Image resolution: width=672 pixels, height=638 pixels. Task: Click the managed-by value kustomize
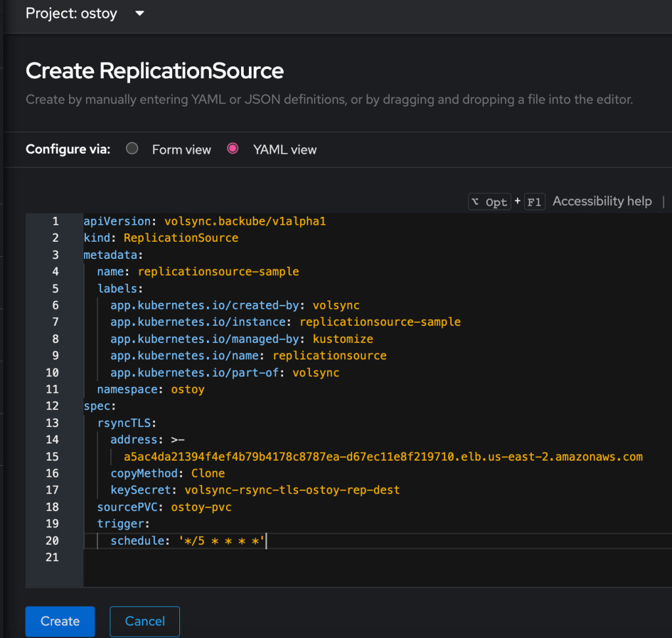(342, 339)
